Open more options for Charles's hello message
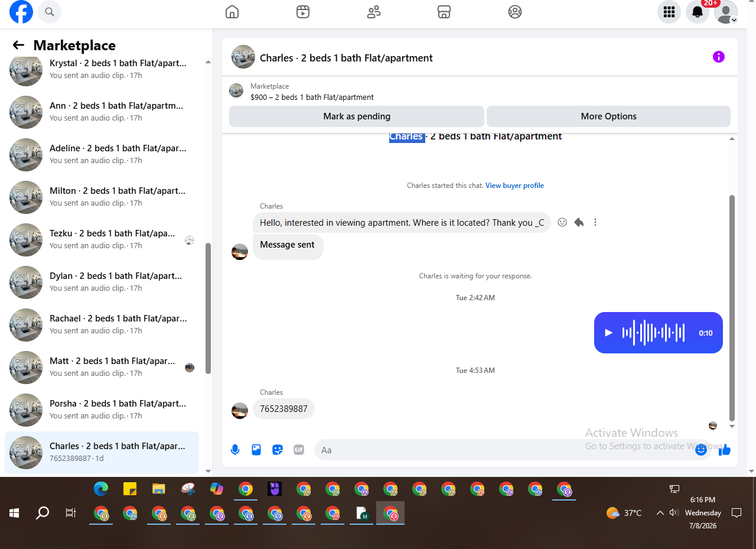756x549 pixels. (x=595, y=222)
